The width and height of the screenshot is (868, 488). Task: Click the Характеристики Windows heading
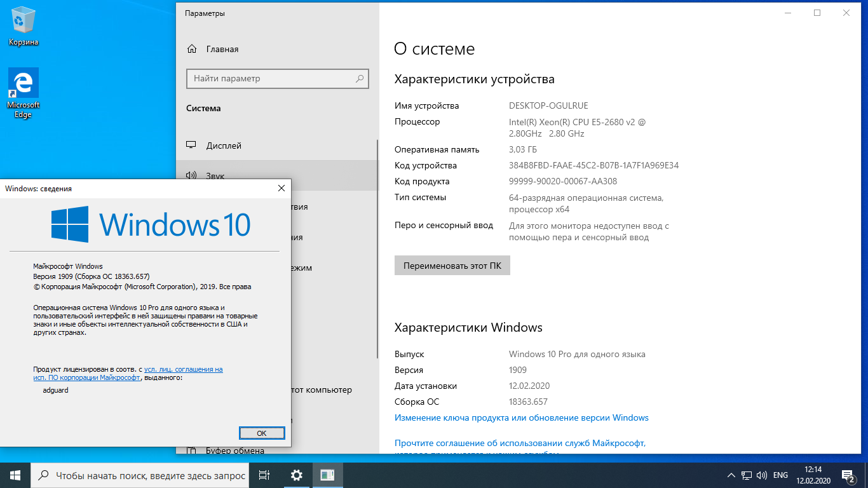(468, 328)
